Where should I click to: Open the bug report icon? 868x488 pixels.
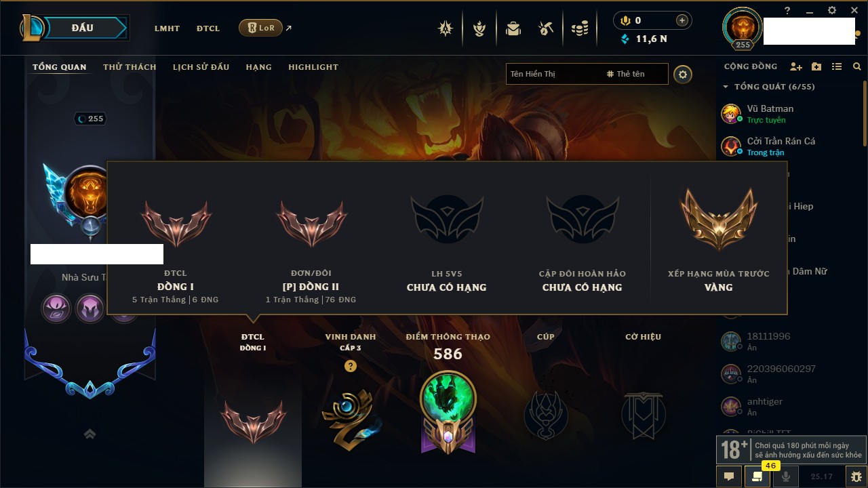pos(856,476)
